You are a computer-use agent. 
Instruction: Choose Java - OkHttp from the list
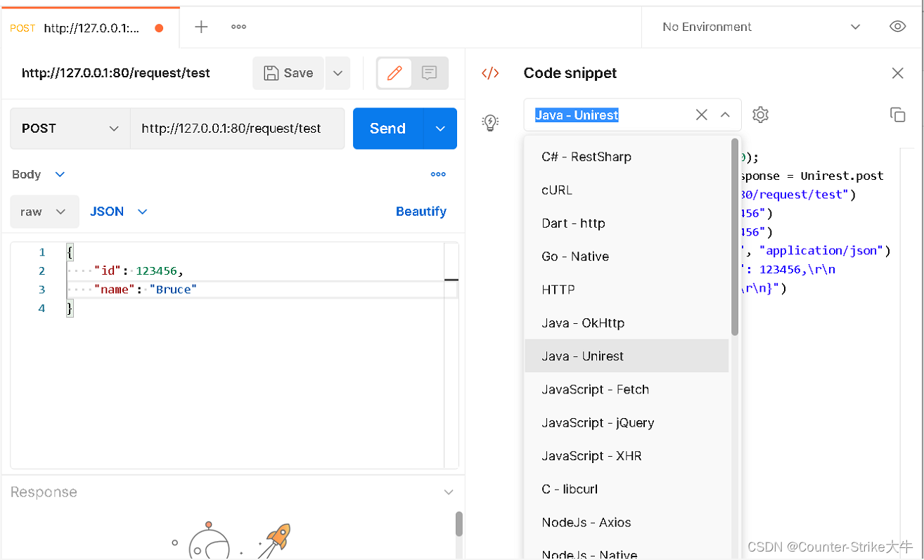[627, 323]
